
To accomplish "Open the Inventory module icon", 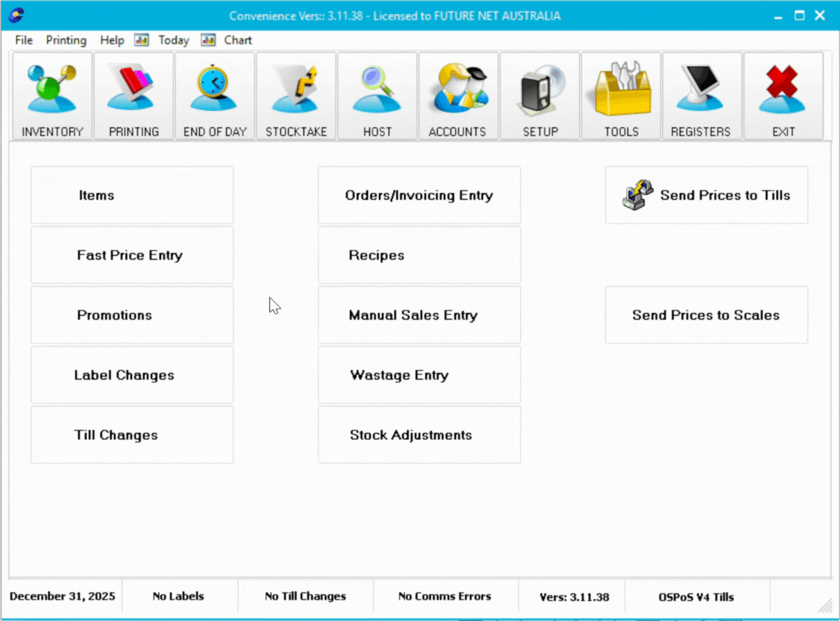I will coord(52,95).
